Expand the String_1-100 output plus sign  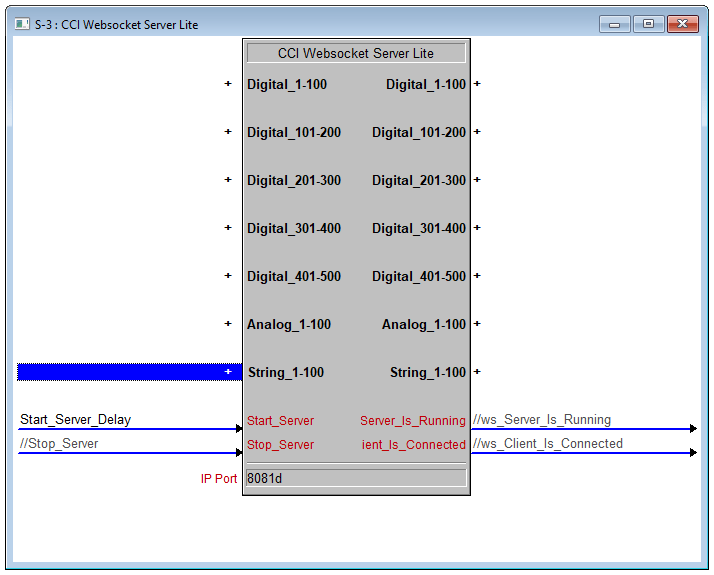click(x=477, y=372)
